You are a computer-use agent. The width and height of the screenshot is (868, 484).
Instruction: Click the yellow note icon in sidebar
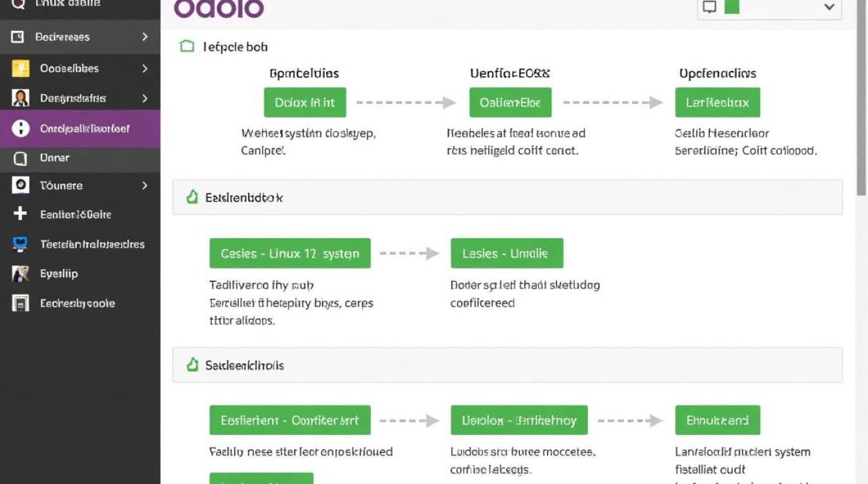pos(21,68)
